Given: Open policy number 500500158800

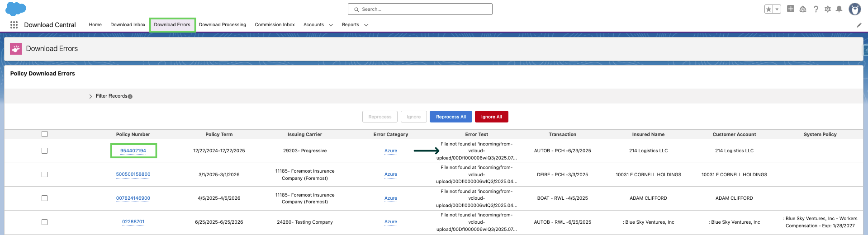Looking at the screenshot, I should [x=133, y=174].
